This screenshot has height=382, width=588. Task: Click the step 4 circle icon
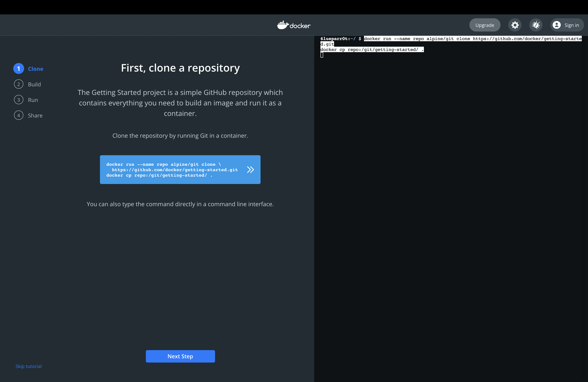coord(18,115)
